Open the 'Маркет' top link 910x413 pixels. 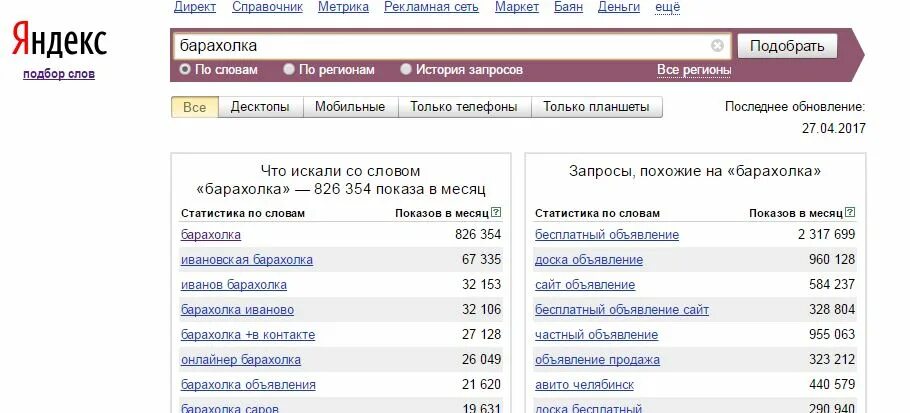pyautogui.click(x=517, y=7)
